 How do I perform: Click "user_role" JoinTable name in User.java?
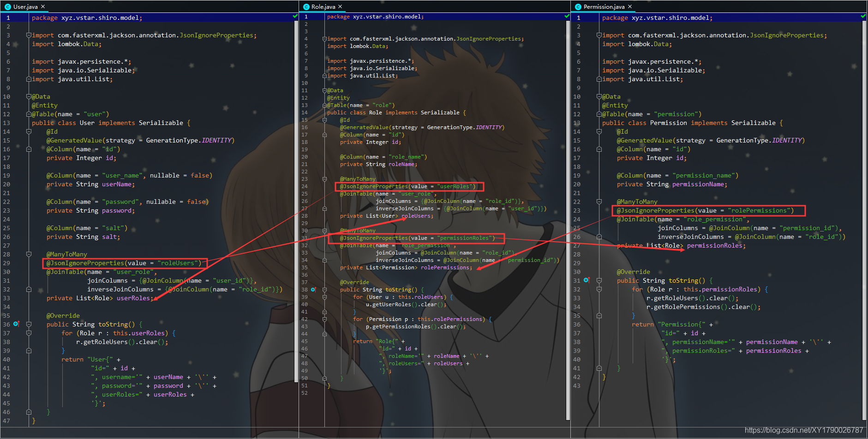pyautogui.click(x=133, y=272)
